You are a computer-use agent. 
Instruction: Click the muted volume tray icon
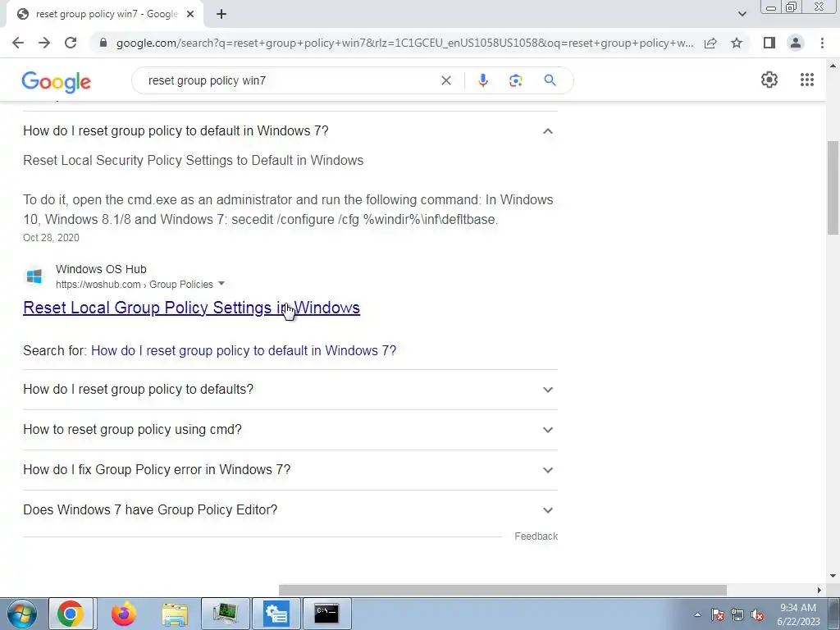coord(757,614)
